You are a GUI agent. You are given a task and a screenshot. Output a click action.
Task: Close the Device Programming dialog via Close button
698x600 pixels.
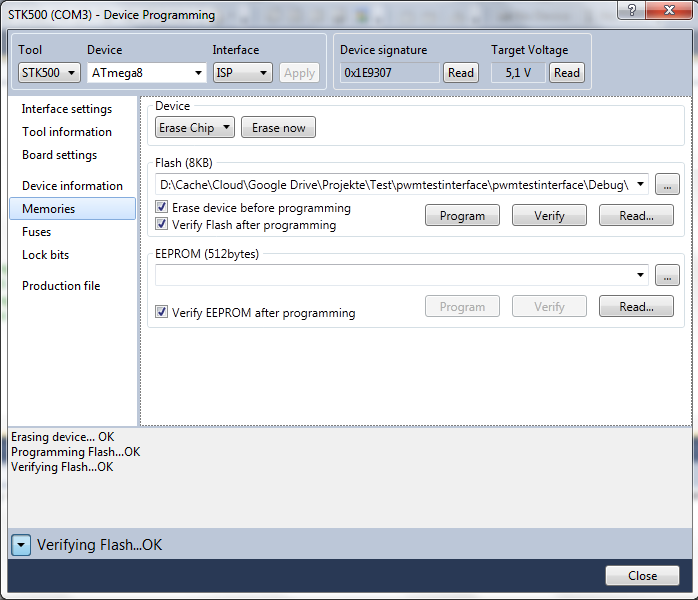(x=642, y=576)
